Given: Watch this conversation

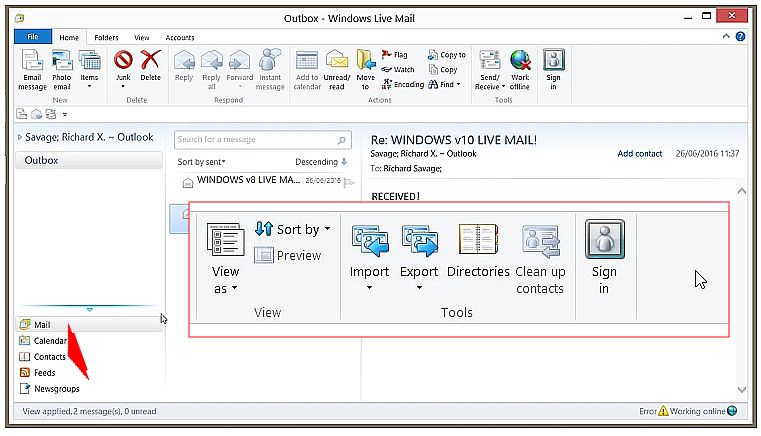Looking at the screenshot, I should pyautogui.click(x=398, y=69).
